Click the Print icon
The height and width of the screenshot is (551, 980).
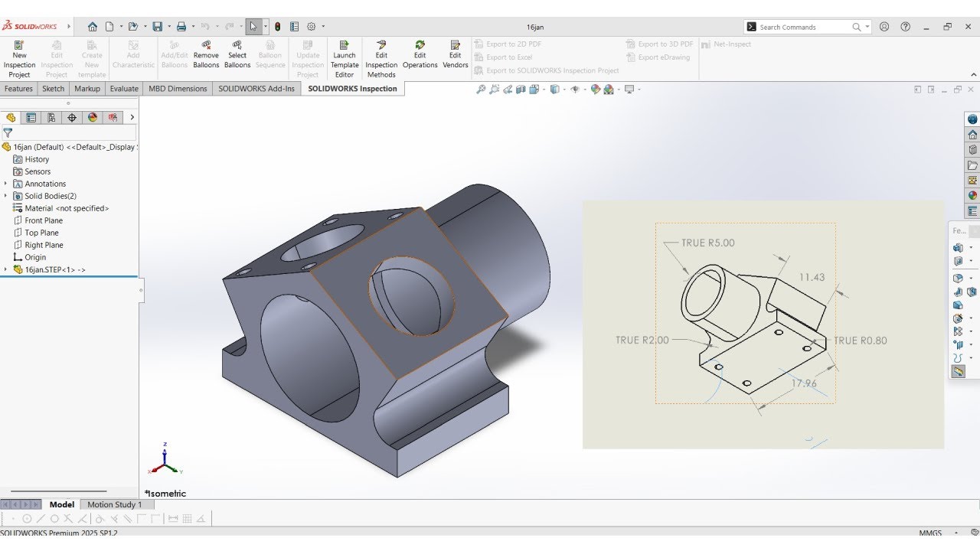181,27
